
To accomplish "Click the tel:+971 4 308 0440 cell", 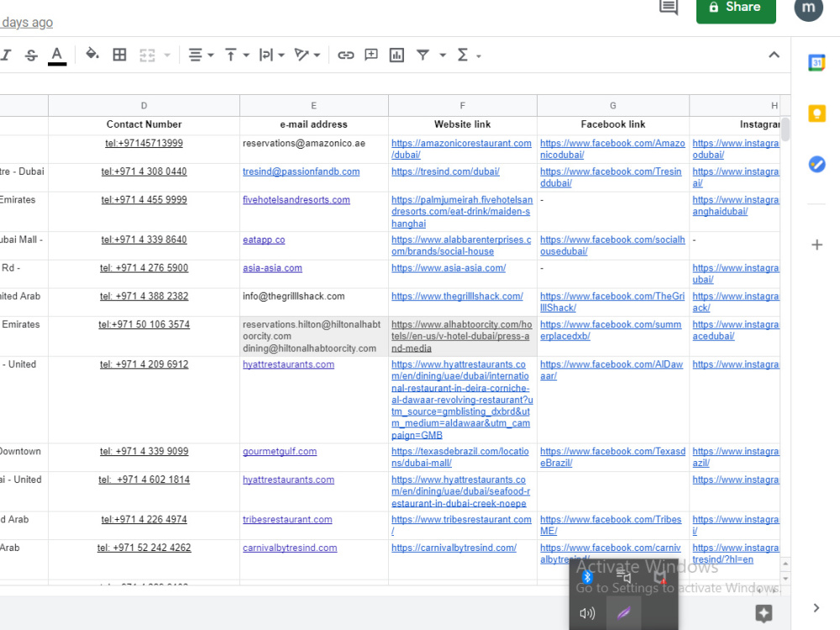I will pos(144,177).
